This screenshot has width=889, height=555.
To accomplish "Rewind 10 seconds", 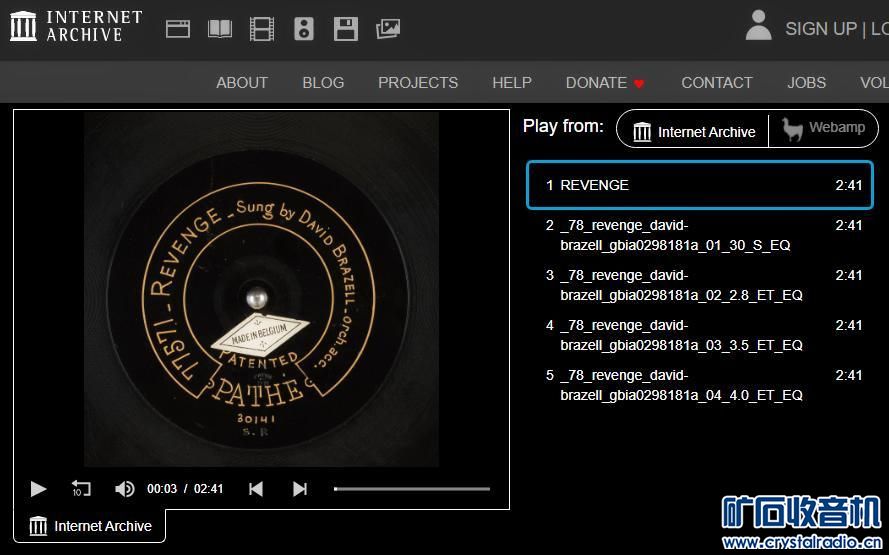I will (x=81, y=489).
